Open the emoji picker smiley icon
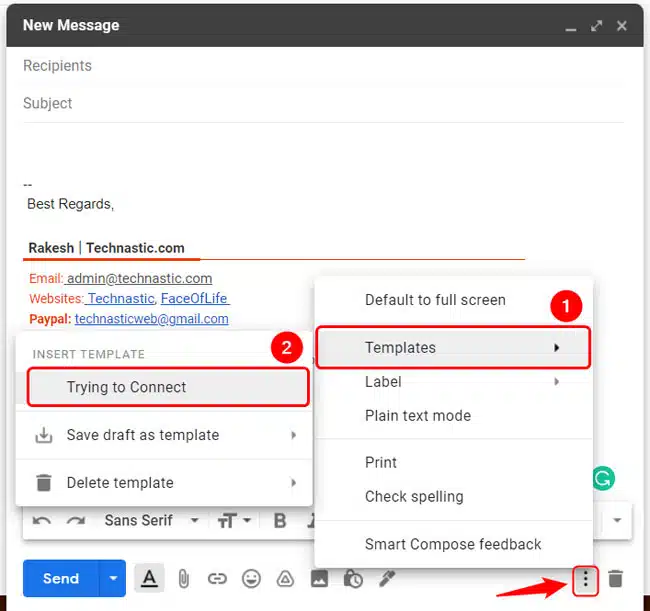Screen dimensions: 650x611 [x=251, y=578]
